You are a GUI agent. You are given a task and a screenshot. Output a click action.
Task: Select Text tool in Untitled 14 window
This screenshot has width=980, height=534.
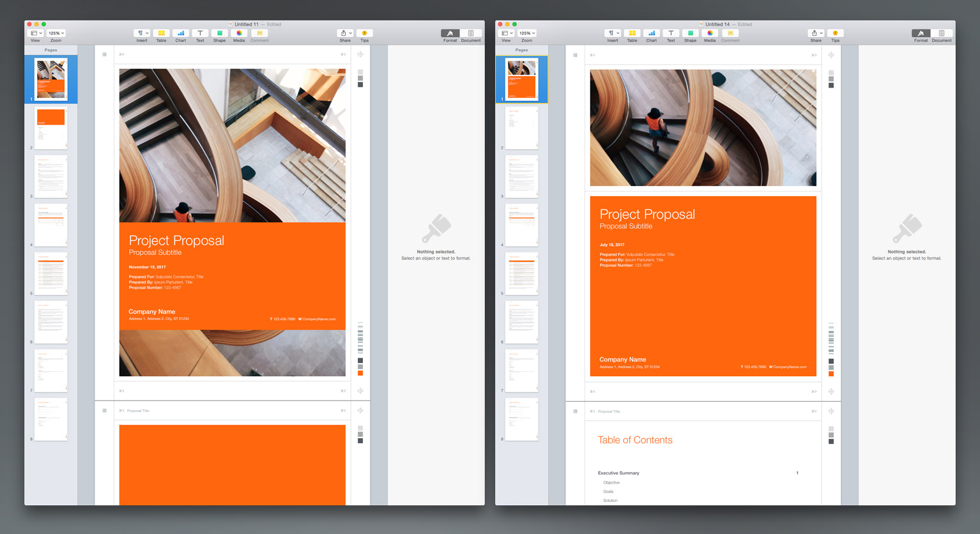[671, 33]
